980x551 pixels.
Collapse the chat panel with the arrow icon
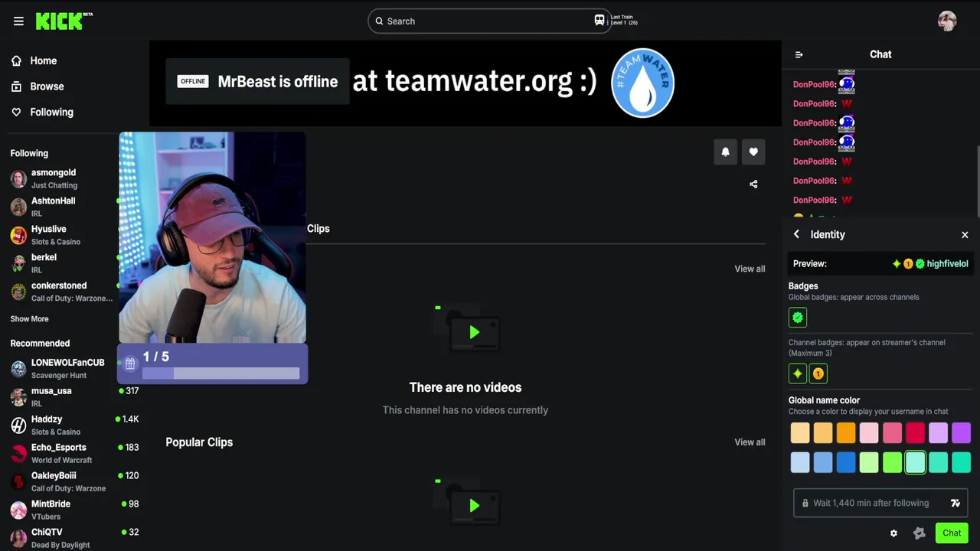[799, 54]
